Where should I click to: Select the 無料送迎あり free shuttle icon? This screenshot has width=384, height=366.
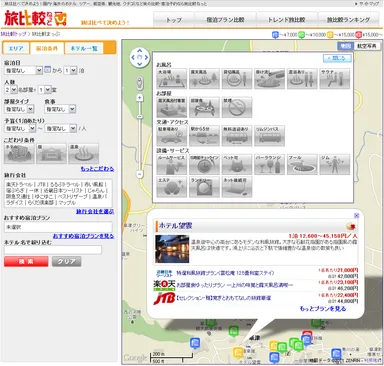[x=237, y=136]
